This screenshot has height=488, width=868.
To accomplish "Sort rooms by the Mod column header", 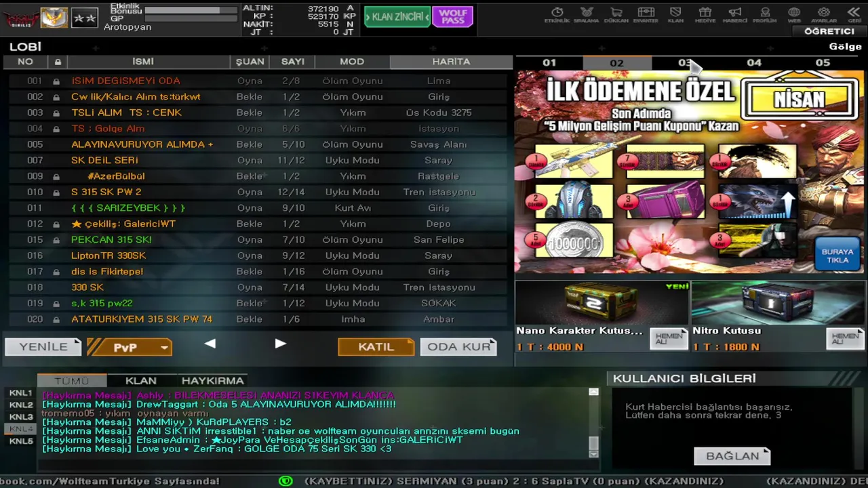I will click(x=352, y=62).
